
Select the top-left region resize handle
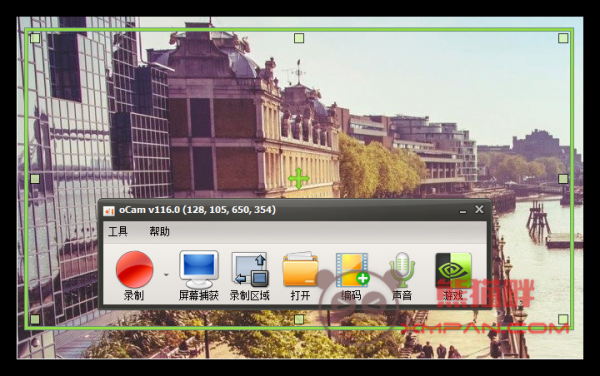tap(35, 38)
